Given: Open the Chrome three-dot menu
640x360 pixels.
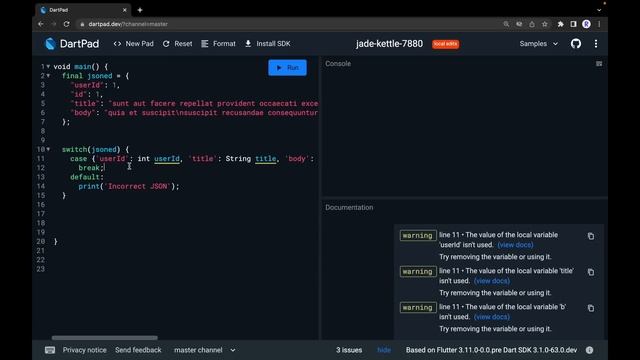Looking at the screenshot, I should pos(599,24).
